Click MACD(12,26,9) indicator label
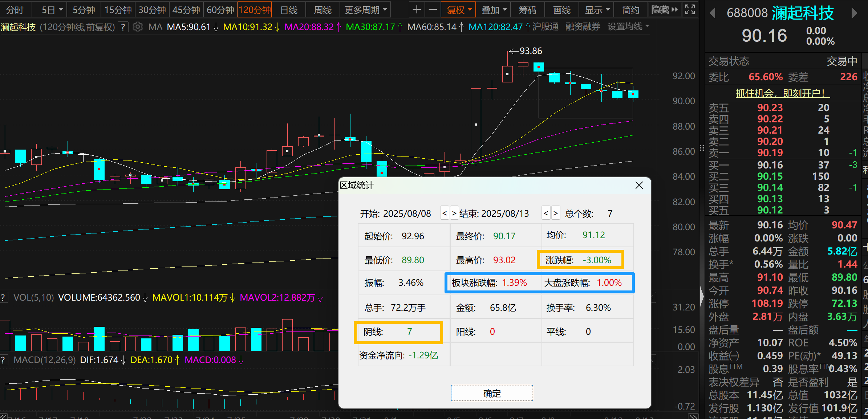The width and height of the screenshot is (868, 419). point(45,360)
